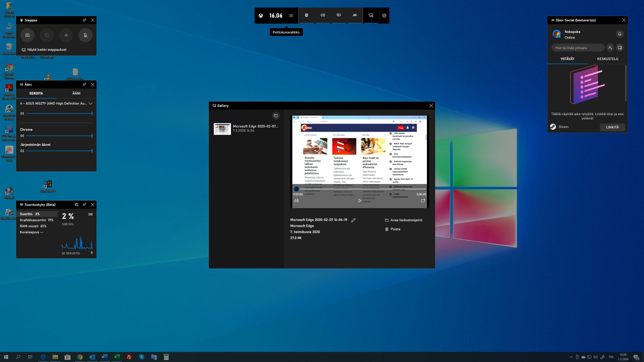Image resolution: width=644 pixels, height=362 pixels.
Task: Start recording with the round record button
Action: tap(66, 35)
